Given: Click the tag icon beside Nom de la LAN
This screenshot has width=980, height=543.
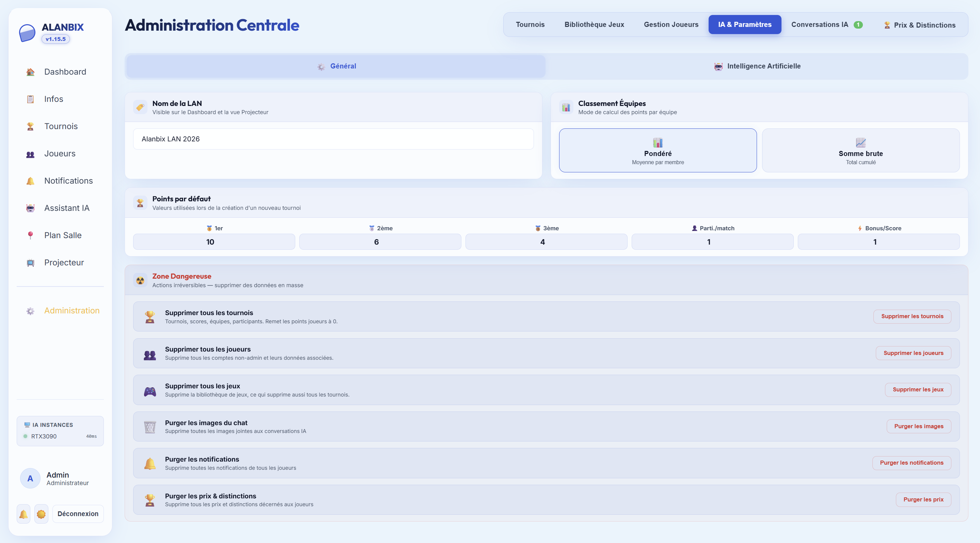Looking at the screenshot, I should 140,107.
